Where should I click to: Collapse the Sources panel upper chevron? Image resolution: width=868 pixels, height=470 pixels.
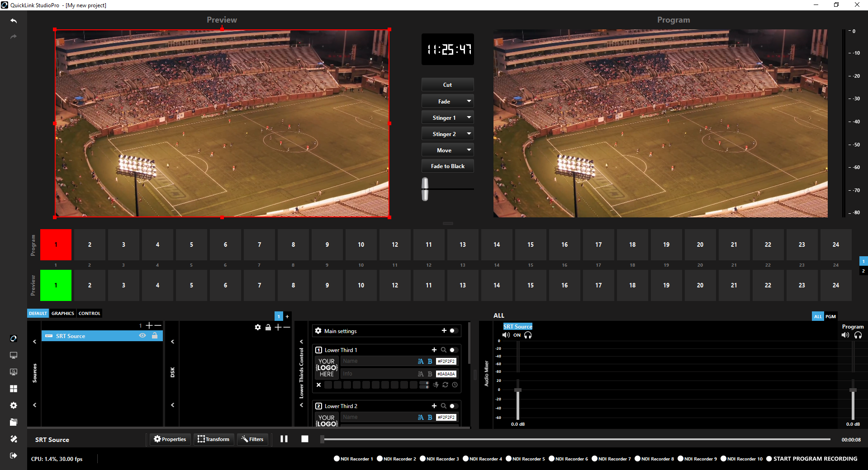[x=35, y=342]
